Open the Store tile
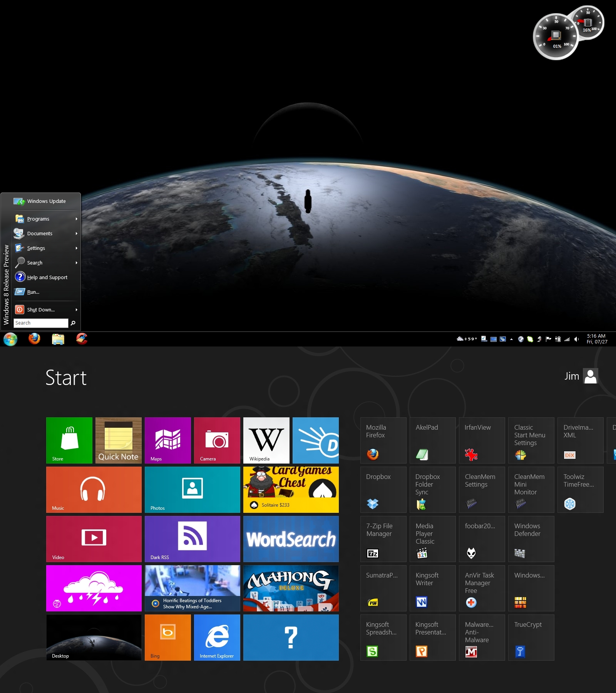Viewport: 616px width, 693px height. coord(69,440)
